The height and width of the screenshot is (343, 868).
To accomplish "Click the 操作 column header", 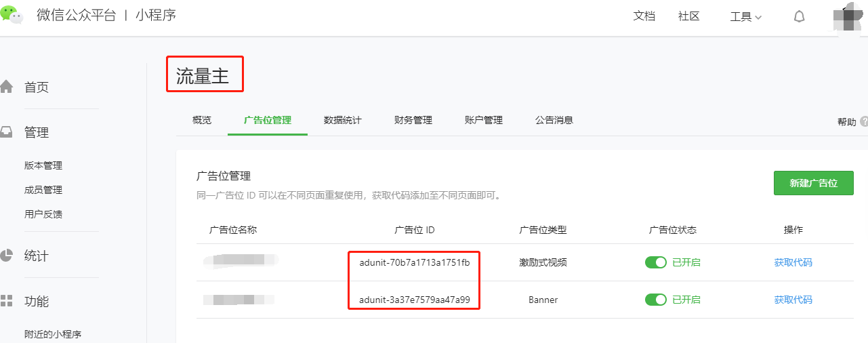I will (793, 230).
